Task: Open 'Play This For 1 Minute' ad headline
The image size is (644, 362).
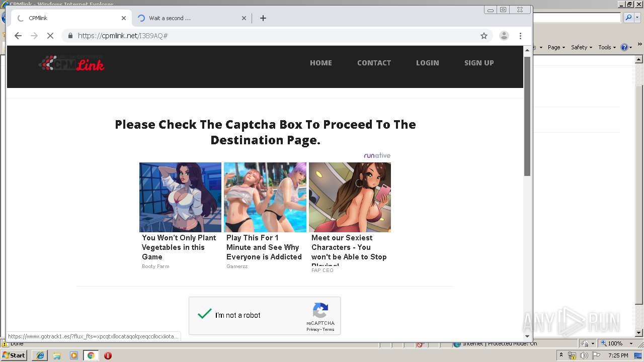Action: 264,247
